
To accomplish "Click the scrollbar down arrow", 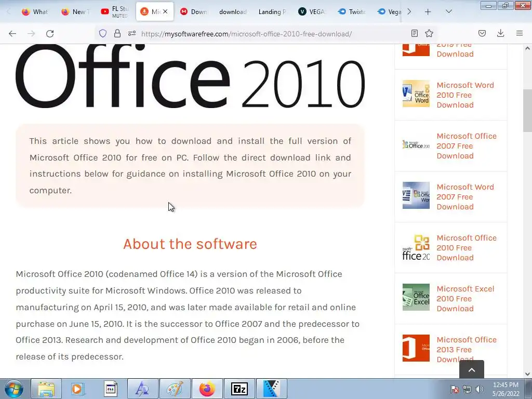I will (528, 374).
